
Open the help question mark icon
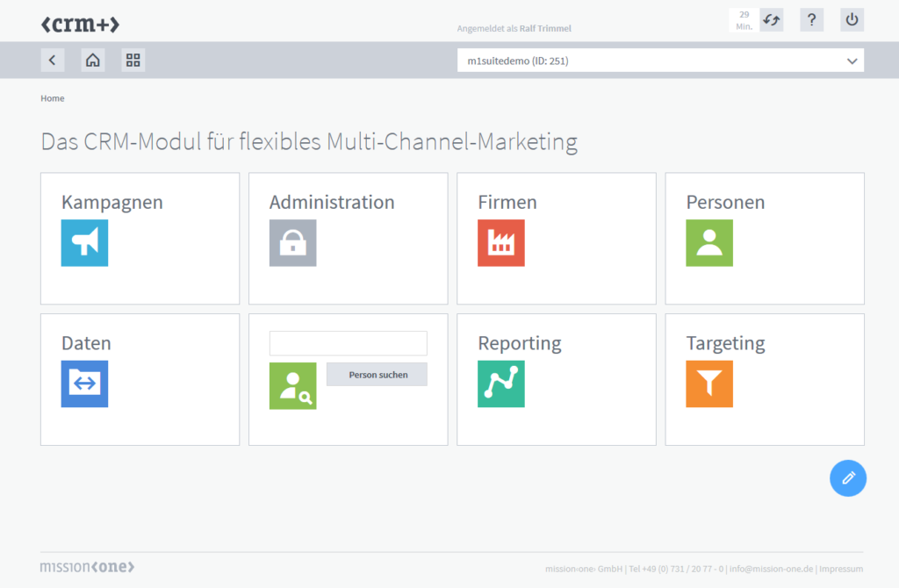coord(812,20)
